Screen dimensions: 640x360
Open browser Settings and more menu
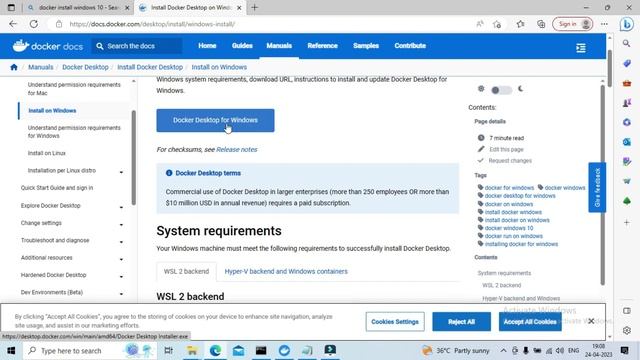pyautogui.click(x=604, y=24)
